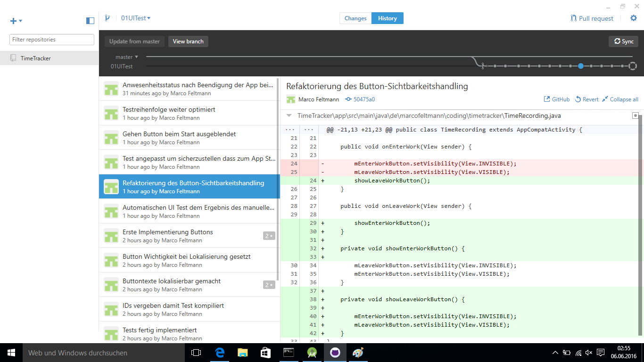Toggle the diff view options icon
644x362 pixels.
[x=635, y=115]
